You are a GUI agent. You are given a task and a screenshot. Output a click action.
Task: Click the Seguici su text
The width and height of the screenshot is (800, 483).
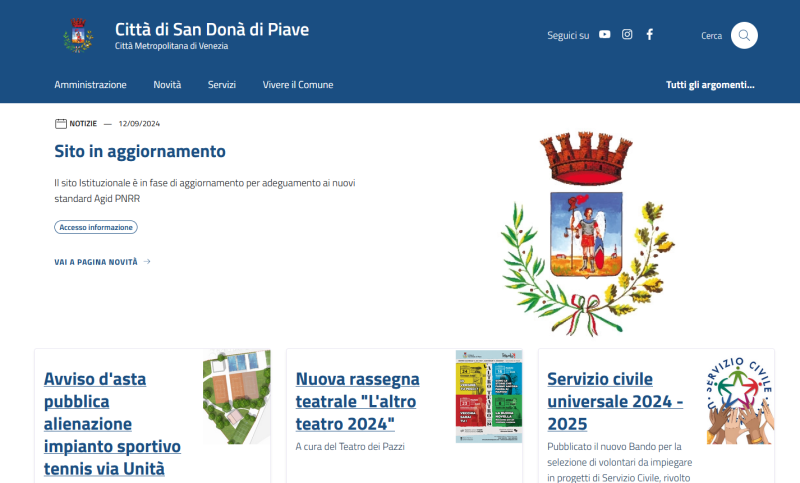pos(568,35)
